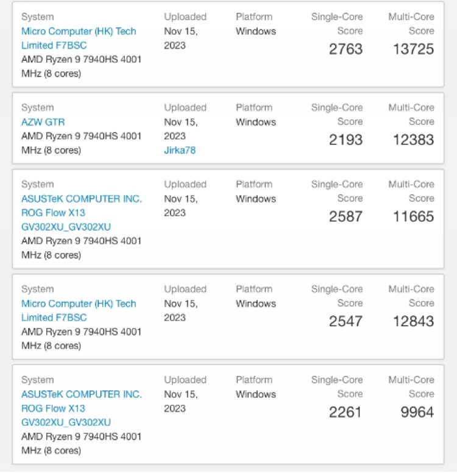
Task: Click the Platform heading in the AZW GTR card
Action: [255, 107]
